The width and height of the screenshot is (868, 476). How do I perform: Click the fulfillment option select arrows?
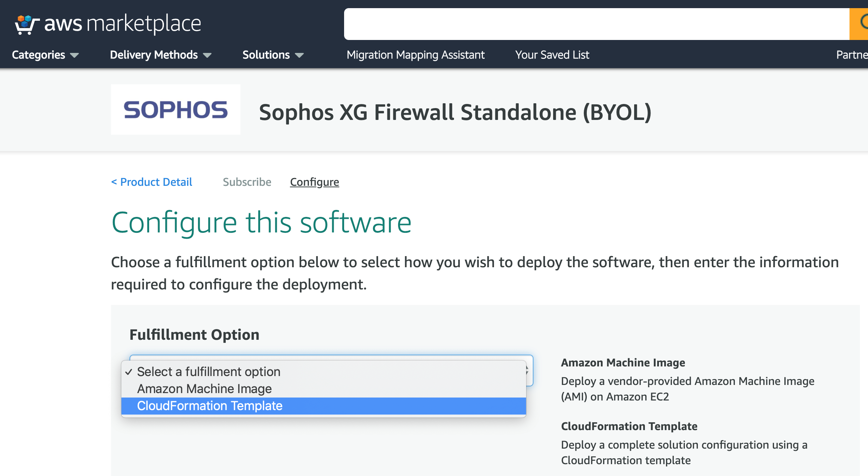[x=527, y=371]
